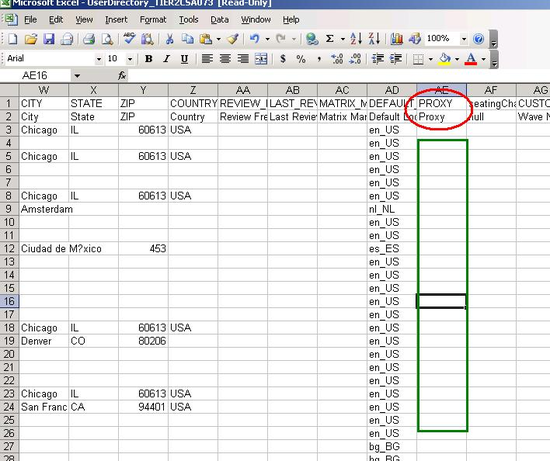Activate the Format Painter brush
The height and width of the screenshot is (461, 550).
233,39
